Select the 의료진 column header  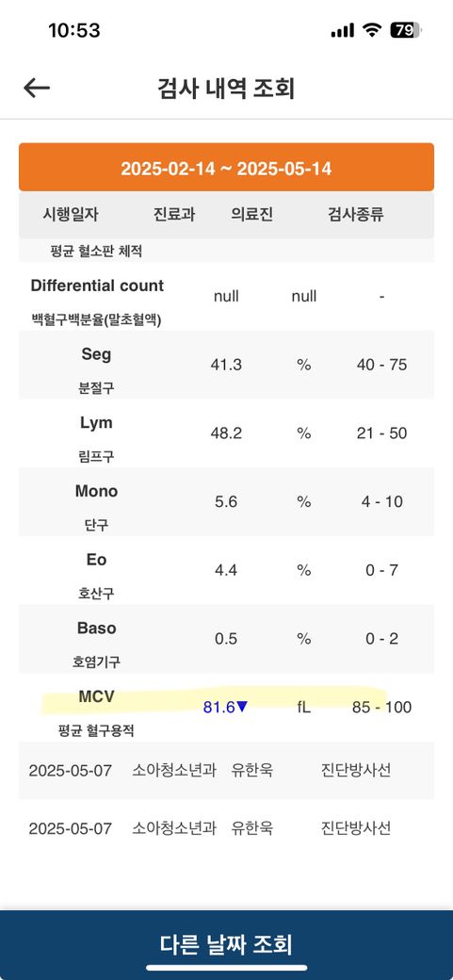251,215
